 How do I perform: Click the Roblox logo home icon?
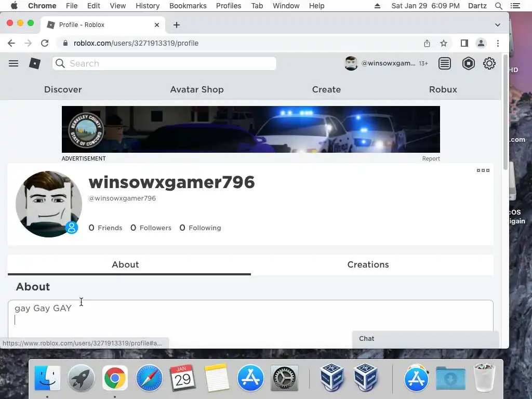35,63
